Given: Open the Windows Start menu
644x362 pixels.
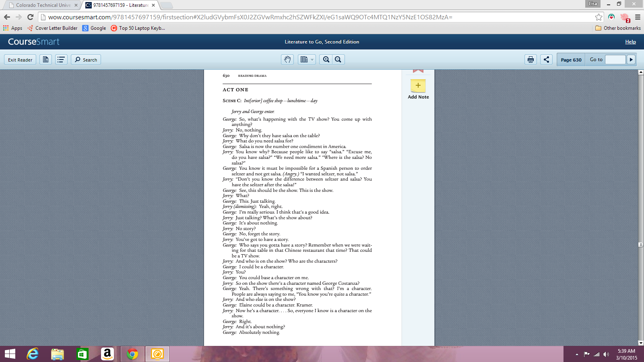Looking at the screenshot, I should point(10,354).
